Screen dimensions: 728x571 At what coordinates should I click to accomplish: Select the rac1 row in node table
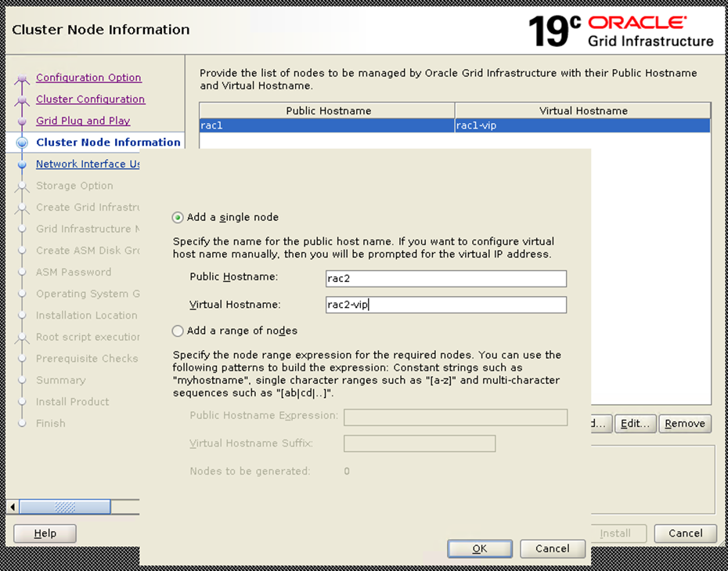coord(327,125)
